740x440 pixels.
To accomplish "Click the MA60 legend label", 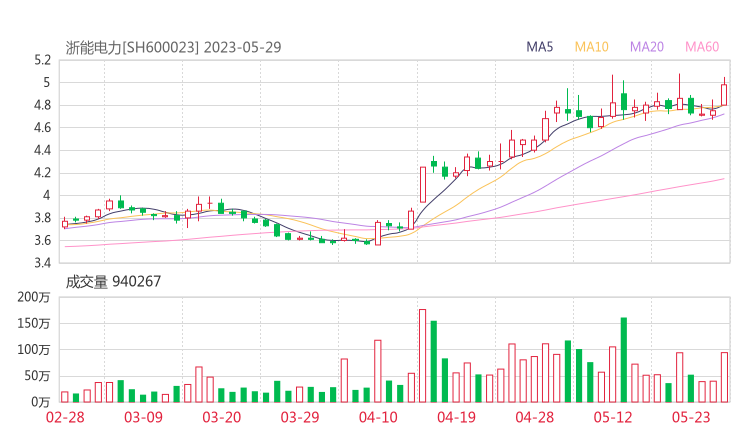I will pyautogui.click(x=702, y=47).
